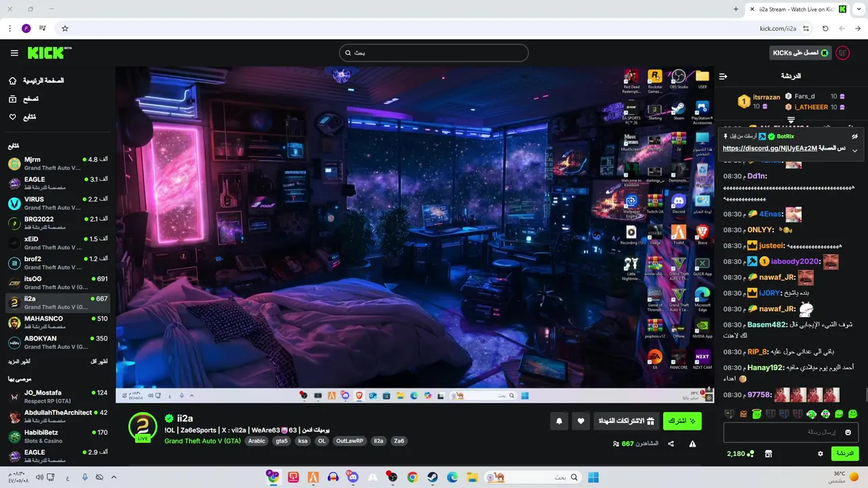Share the stream
Screen dimensions: 868x488
coord(671,444)
